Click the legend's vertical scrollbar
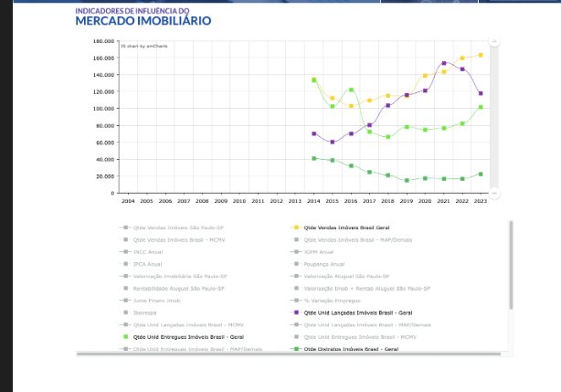This screenshot has width=561, height=392. click(512, 265)
